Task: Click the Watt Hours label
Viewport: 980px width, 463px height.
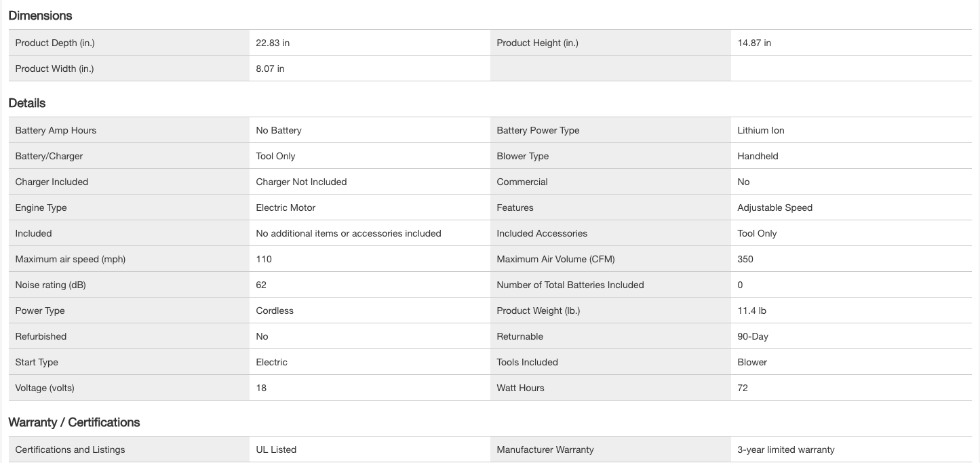Action: 520,388
